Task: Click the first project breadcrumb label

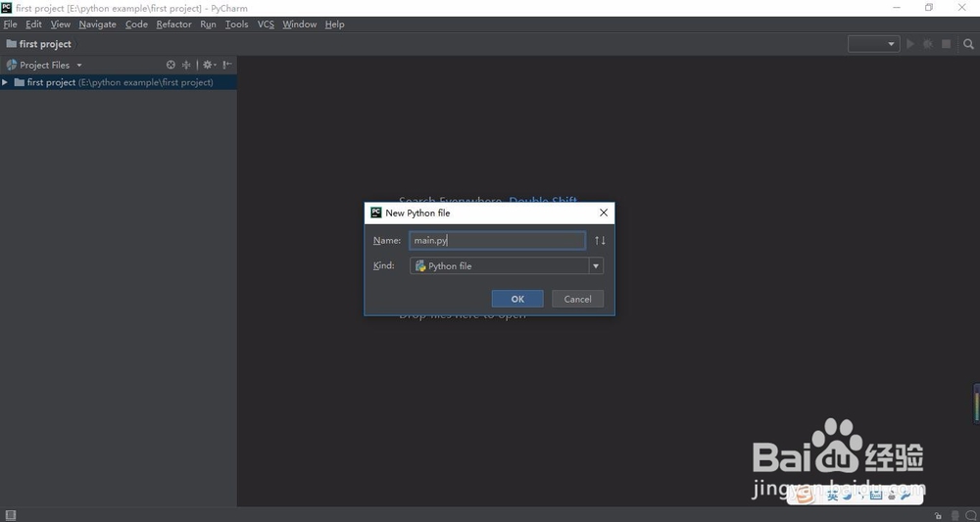Action: click(45, 44)
